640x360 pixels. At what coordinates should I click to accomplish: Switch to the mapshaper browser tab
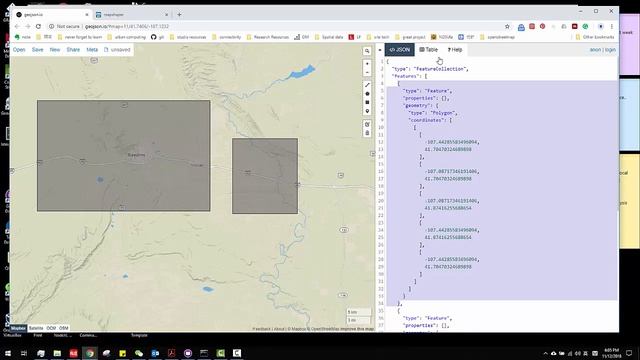click(131, 15)
